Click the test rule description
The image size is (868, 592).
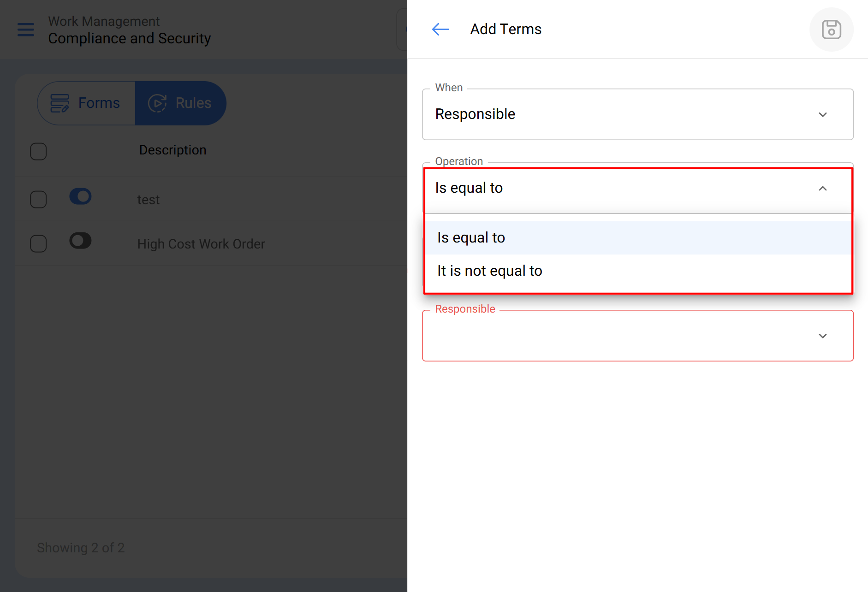pos(148,200)
